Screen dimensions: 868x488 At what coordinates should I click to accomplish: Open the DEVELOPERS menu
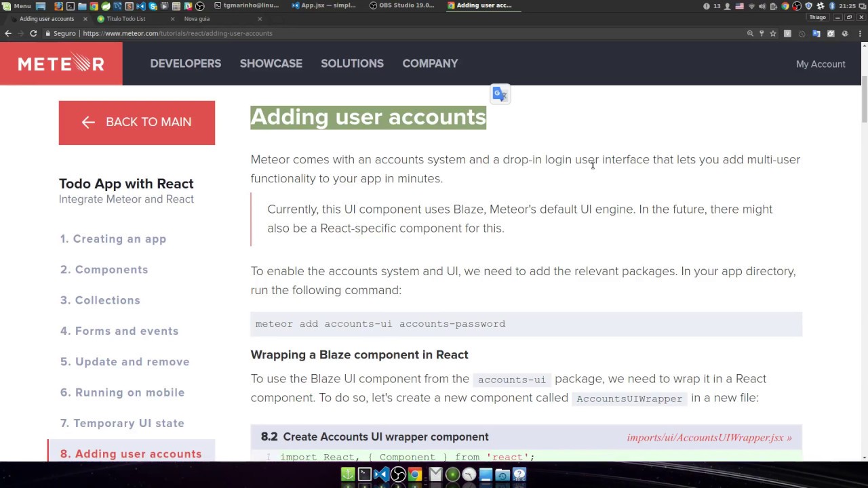(x=186, y=64)
